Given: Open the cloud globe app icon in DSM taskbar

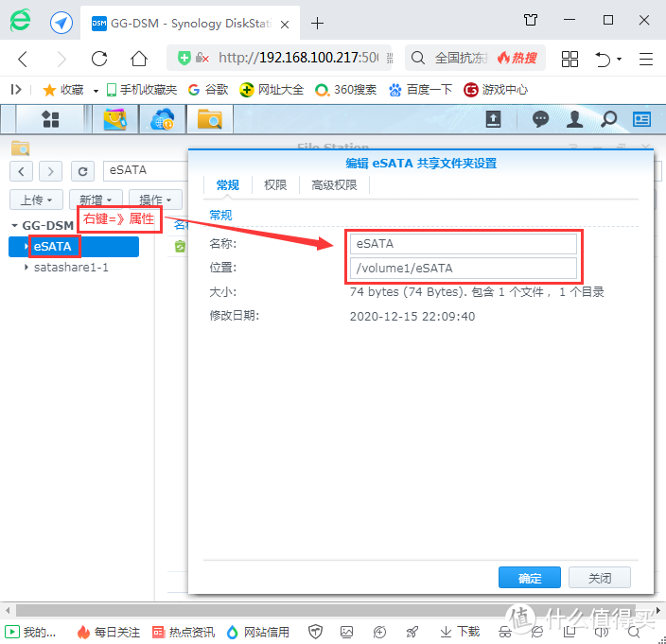Looking at the screenshot, I should (163, 119).
